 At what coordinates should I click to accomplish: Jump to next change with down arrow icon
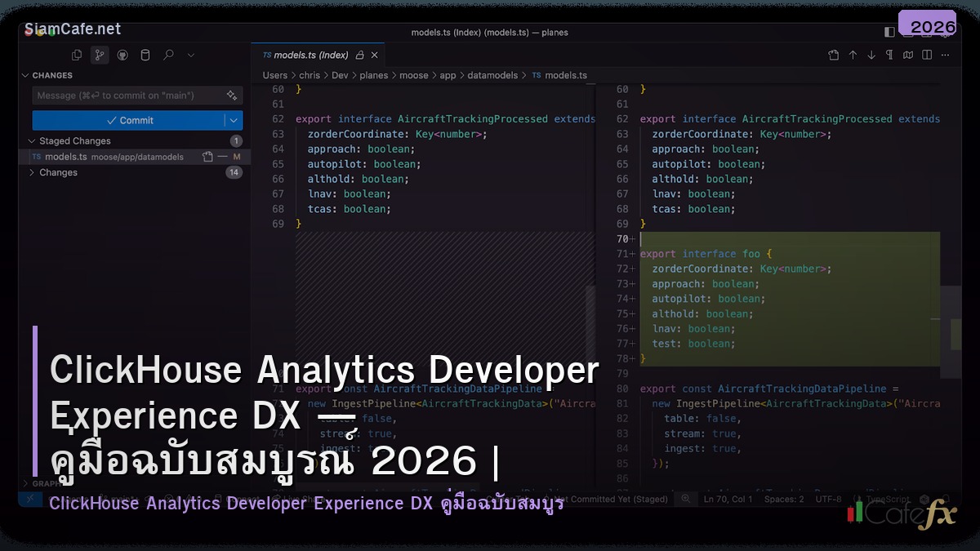coord(872,55)
